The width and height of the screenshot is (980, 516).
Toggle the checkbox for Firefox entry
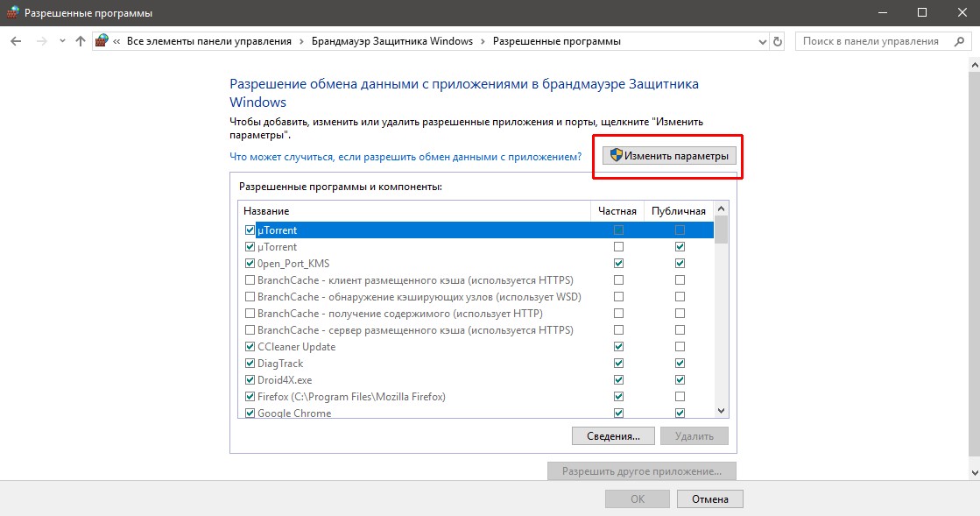point(250,397)
